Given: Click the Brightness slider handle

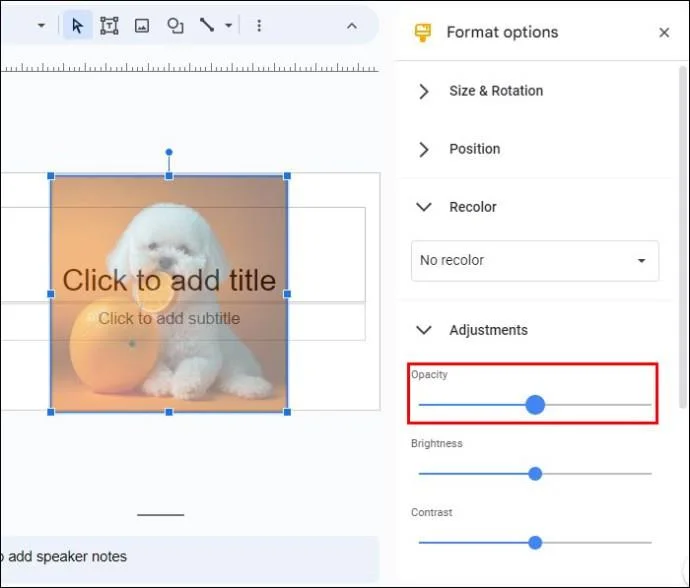Looking at the screenshot, I should point(535,474).
